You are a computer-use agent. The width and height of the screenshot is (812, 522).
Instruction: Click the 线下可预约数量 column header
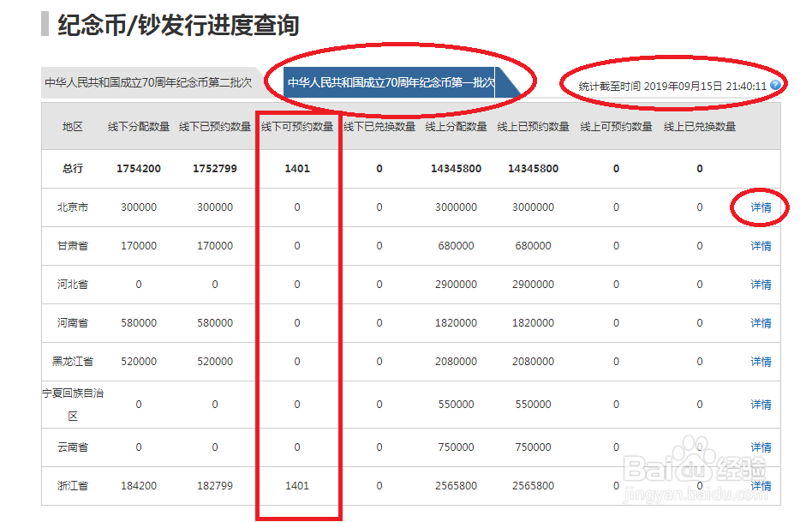[x=297, y=127]
